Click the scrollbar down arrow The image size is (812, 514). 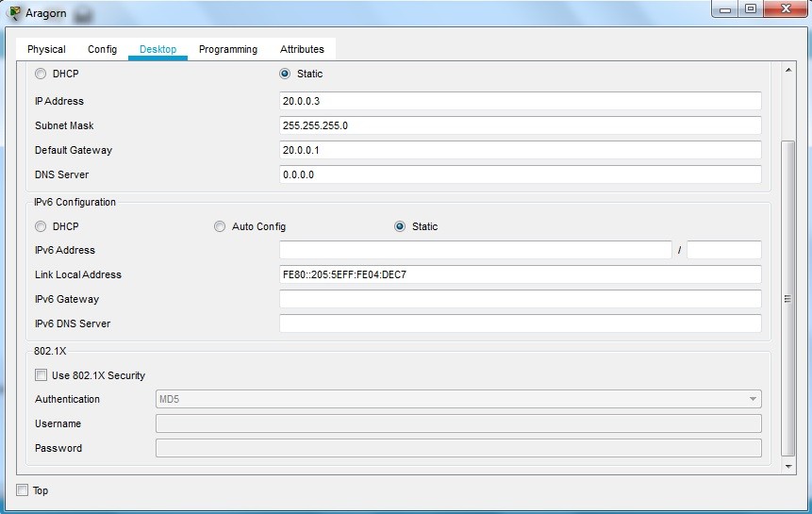[x=788, y=466]
